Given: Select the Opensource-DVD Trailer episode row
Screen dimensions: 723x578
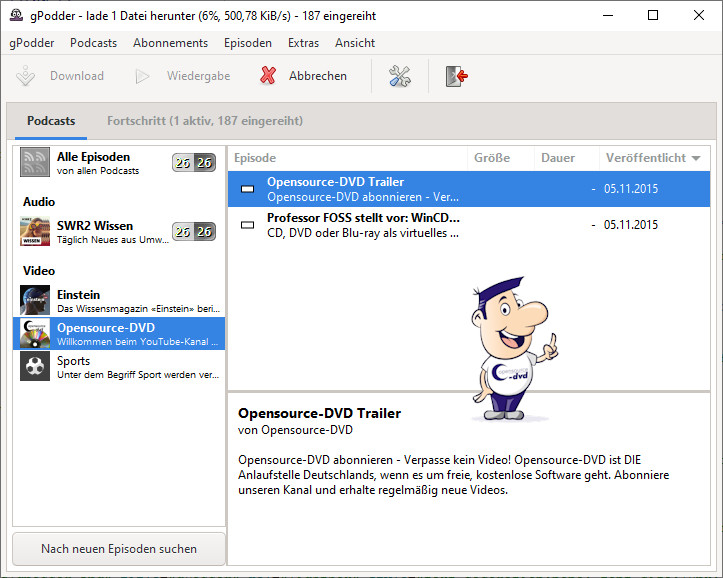Looking at the screenshot, I should click(x=469, y=189).
